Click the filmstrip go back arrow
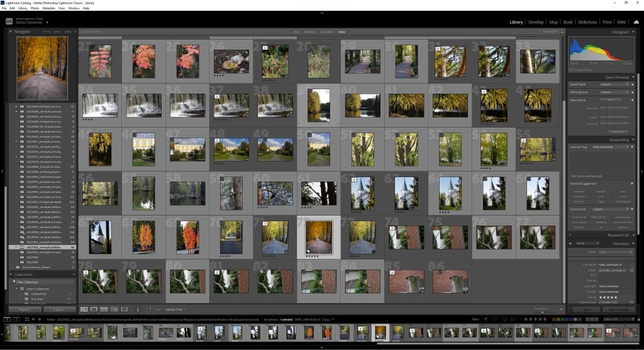 click(x=33, y=319)
